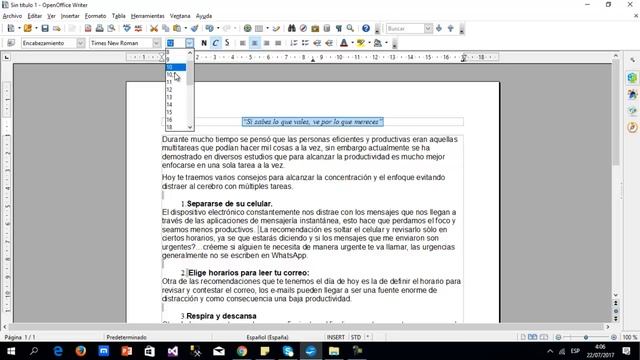Align text left
Screen dimensions: 640x360
coord(242,43)
